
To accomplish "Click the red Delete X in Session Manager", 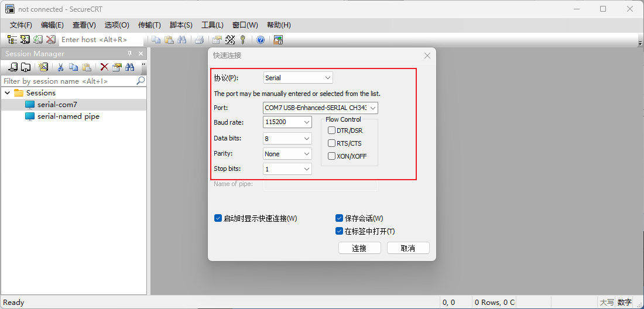I will click(104, 67).
